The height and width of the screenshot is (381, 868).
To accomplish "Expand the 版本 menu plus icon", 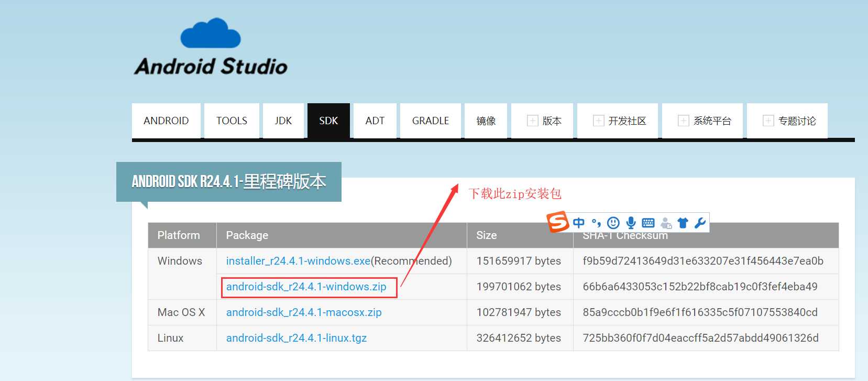I will coord(533,121).
